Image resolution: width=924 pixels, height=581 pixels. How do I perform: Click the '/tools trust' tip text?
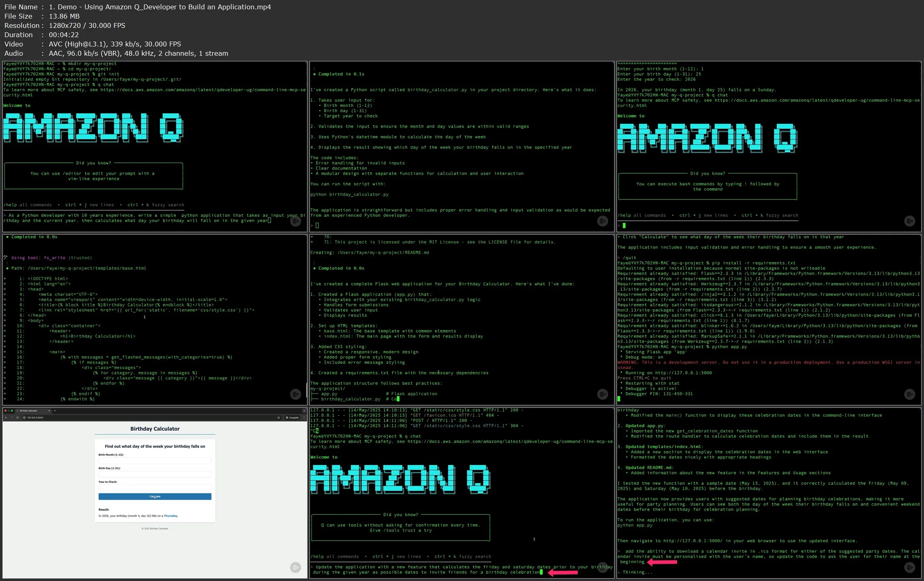coord(400,528)
